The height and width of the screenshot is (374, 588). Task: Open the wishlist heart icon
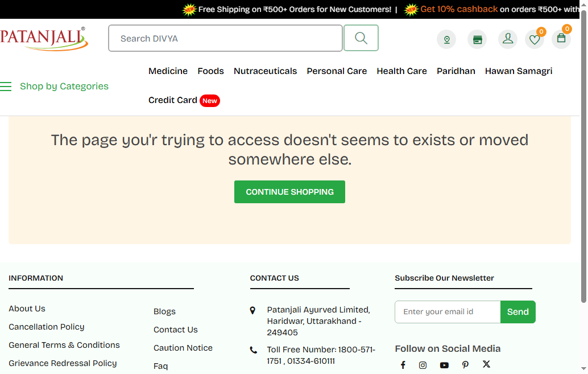(x=535, y=39)
